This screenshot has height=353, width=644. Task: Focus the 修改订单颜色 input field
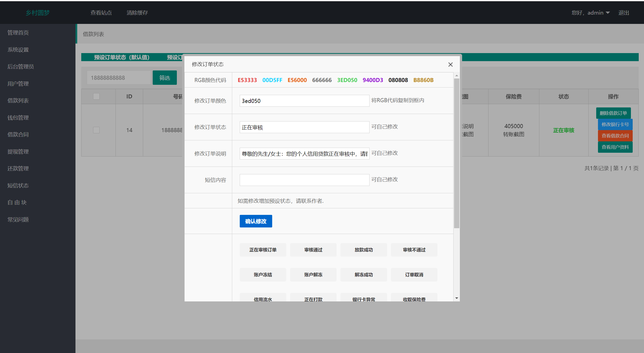point(304,101)
